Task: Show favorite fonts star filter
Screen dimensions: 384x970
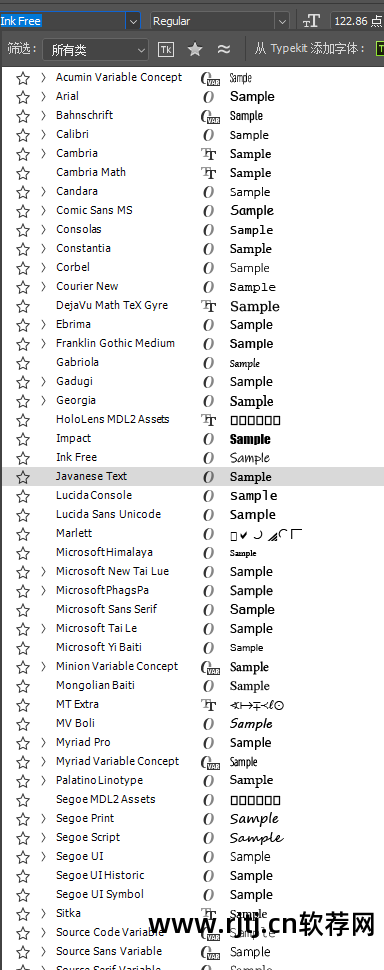Action: point(195,49)
